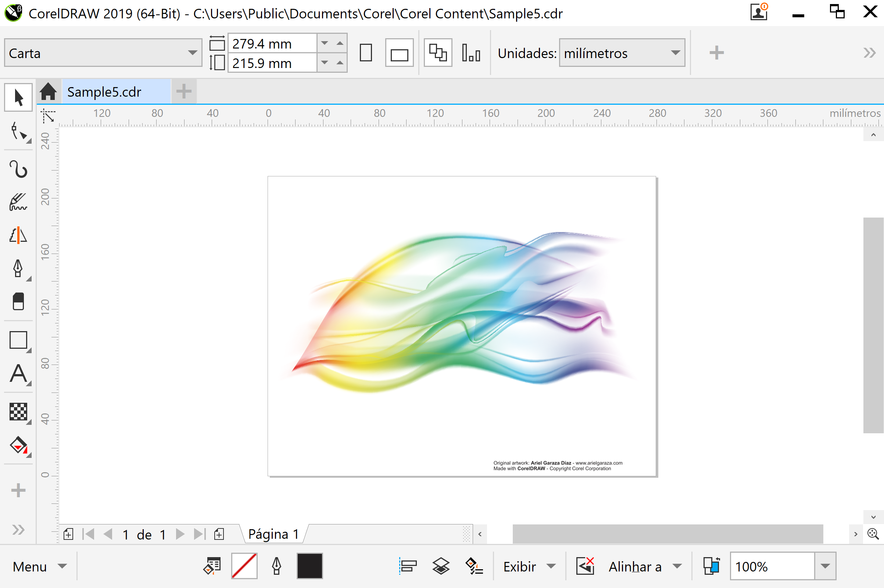Expand the 100% zoom level dropdown
Screen dimensions: 884x588
point(825,566)
